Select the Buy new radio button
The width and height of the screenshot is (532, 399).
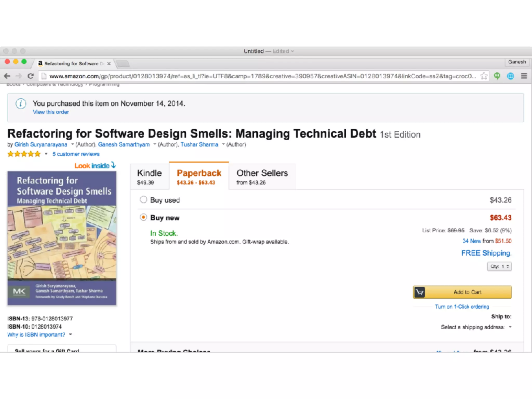143,217
